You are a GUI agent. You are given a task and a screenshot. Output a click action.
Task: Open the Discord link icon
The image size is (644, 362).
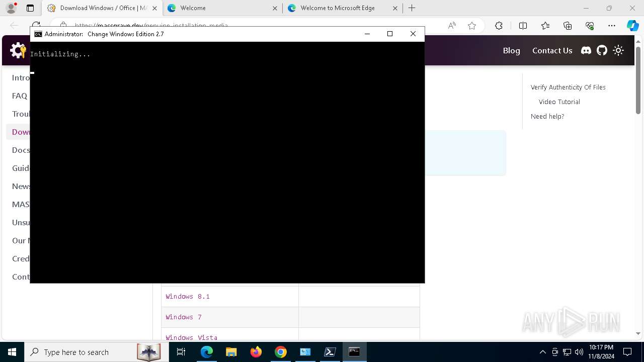pos(586,50)
